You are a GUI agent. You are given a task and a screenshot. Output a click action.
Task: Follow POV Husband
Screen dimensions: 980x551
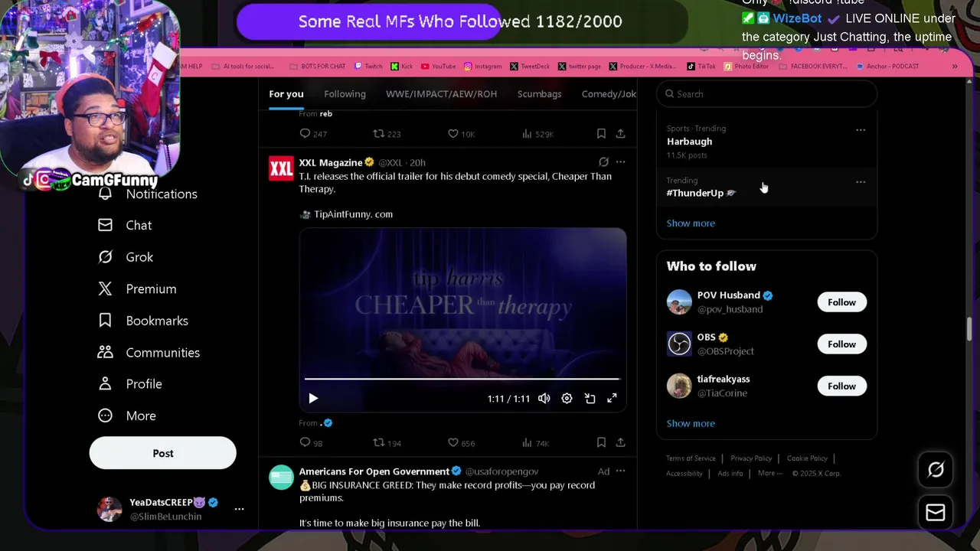pyautogui.click(x=841, y=302)
